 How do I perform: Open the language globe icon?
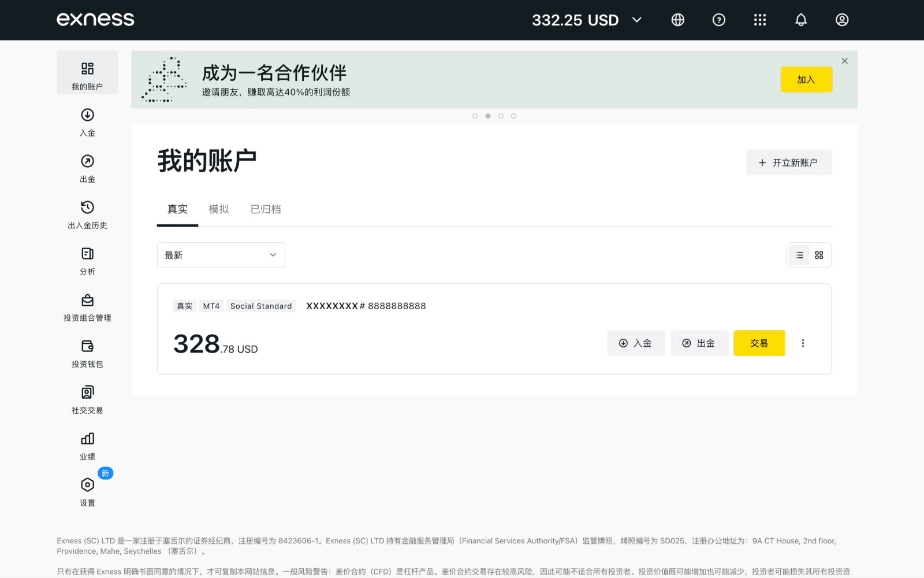(x=677, y=20)
